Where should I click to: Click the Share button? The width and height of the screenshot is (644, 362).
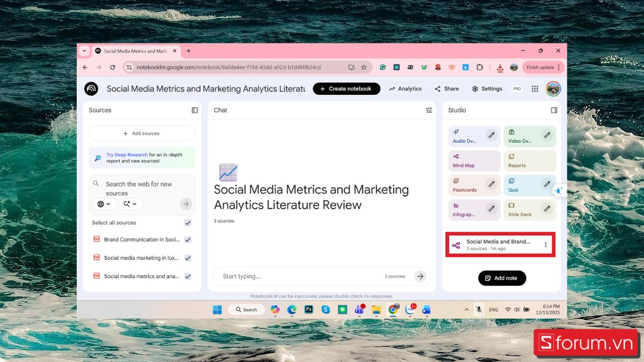point(447,88)
